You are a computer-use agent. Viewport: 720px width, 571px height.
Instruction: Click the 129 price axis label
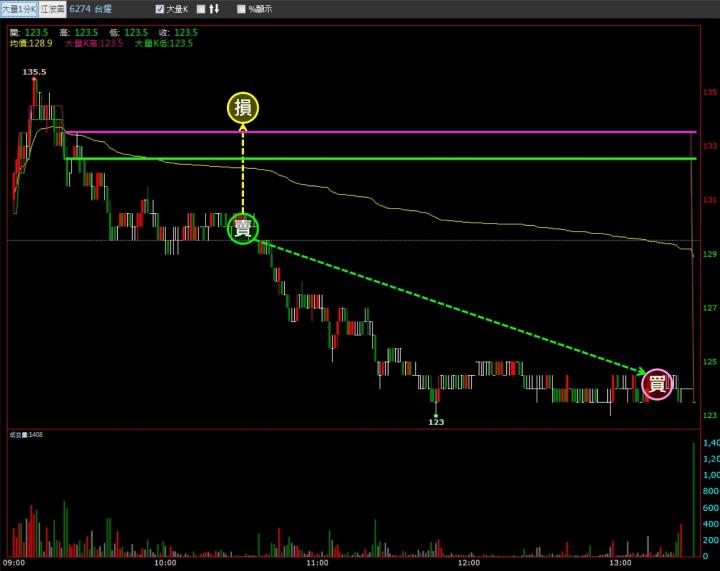[x=710, y=254]
